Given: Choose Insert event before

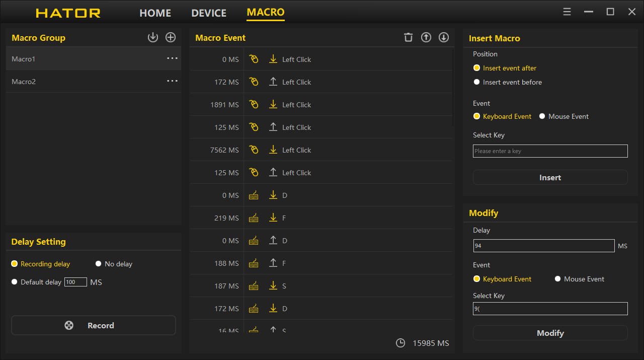Looking at the screenshot, I should coord(477,82).
